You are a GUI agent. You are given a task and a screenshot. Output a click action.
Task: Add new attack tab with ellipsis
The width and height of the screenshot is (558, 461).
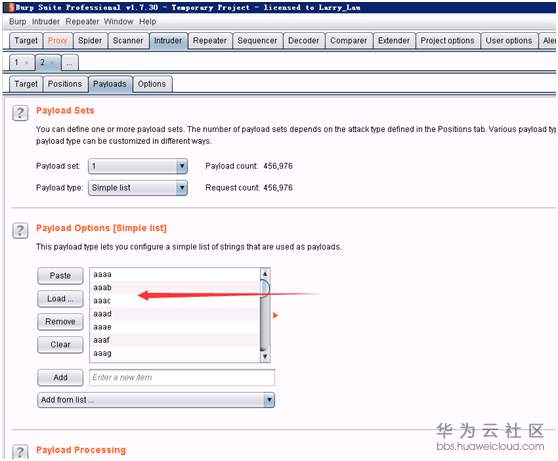point(69,63)
